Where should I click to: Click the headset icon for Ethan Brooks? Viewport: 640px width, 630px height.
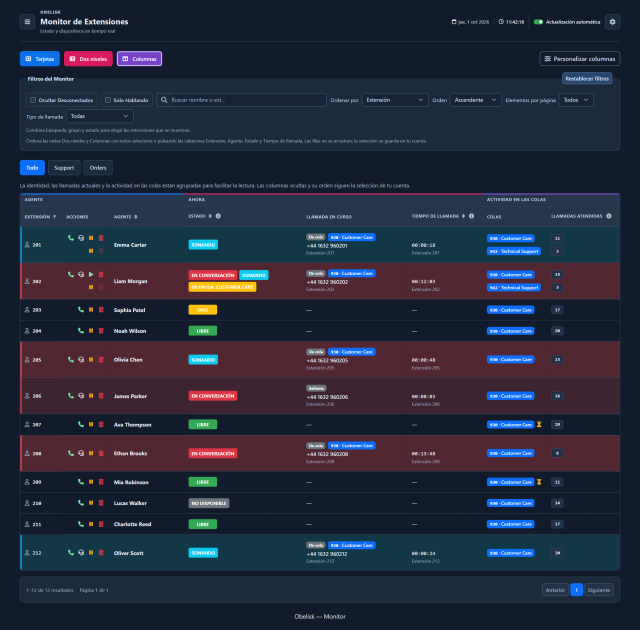click(81, 453)
